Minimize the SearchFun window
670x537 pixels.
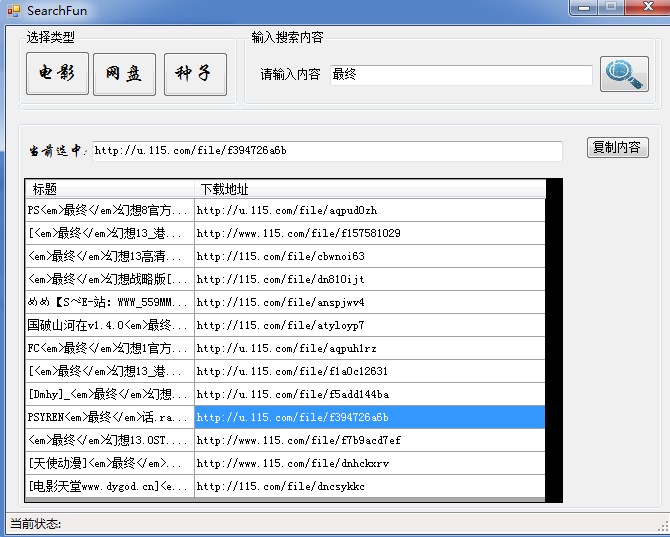(584, 7)
